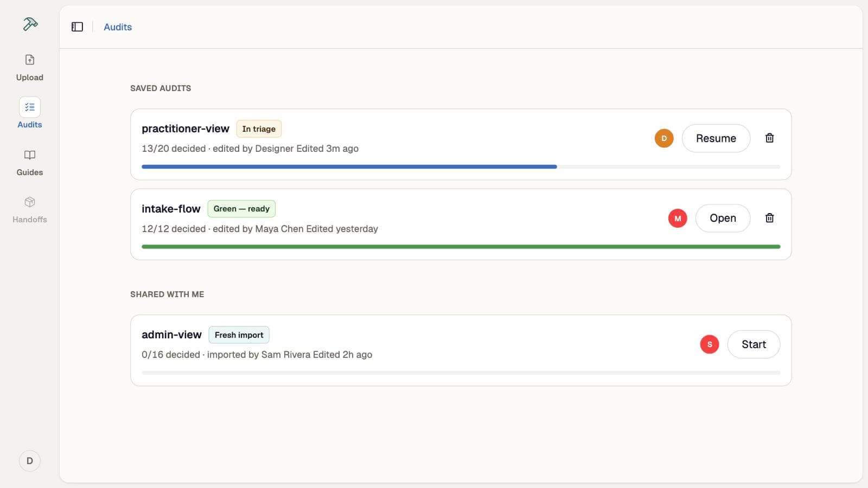Click the Audits label in the sidebar
This screenshot has height=488, width=868.
30,125
